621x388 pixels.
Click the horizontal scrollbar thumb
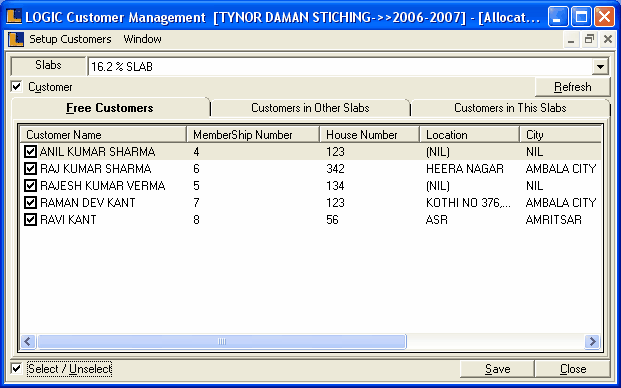pyautogui.click(x=222, y=341)
